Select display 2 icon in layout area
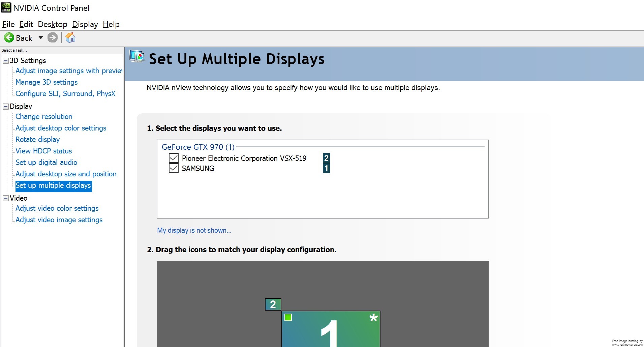The width and height of the screenshot is (644, 347). tap(273, 305)
